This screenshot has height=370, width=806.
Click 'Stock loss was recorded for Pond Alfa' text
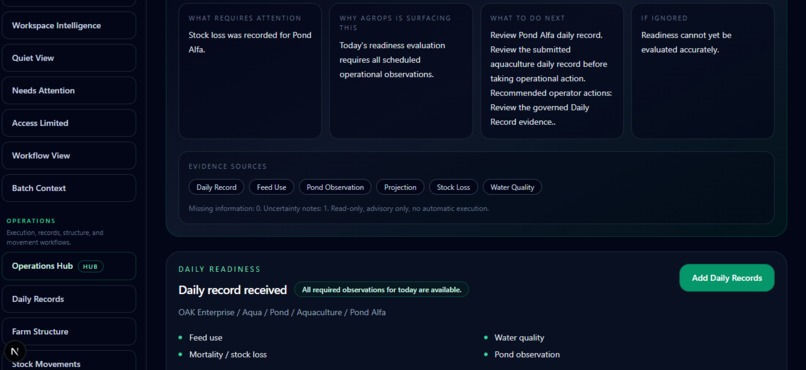tap(250, 43)
